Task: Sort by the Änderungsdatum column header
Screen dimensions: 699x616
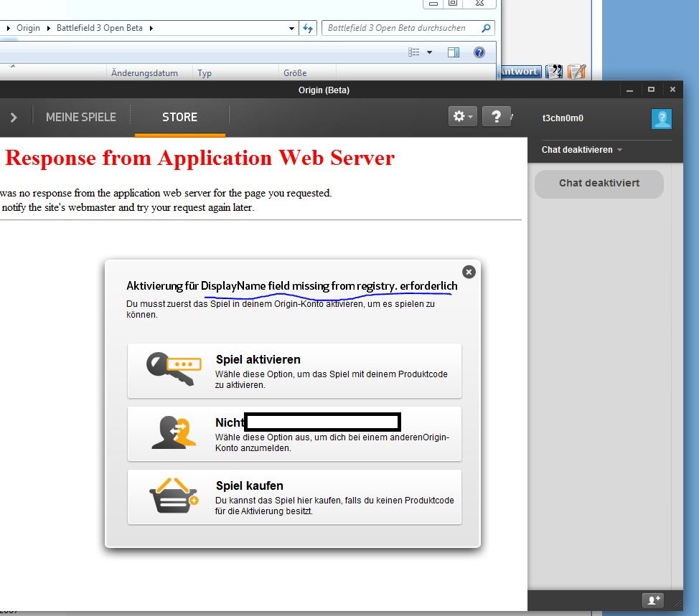Action: (x=144, y=72)
